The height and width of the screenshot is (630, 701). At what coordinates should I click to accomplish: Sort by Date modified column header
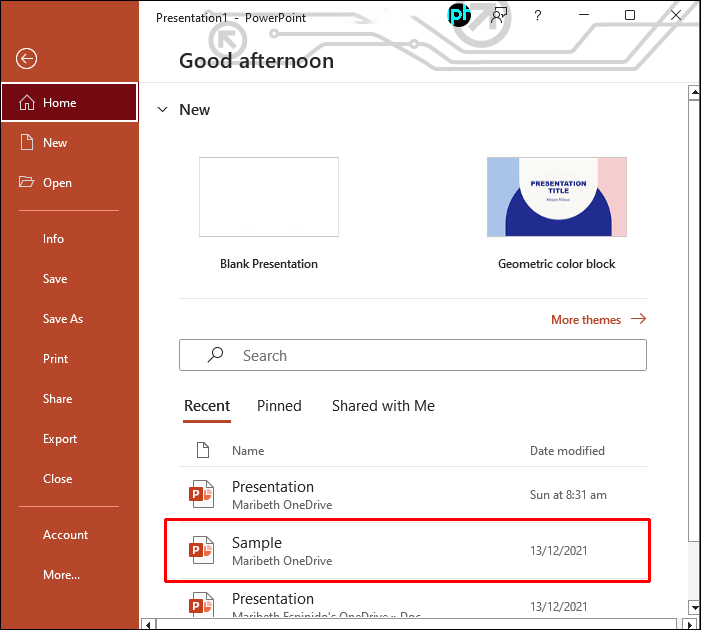[567, 450]
